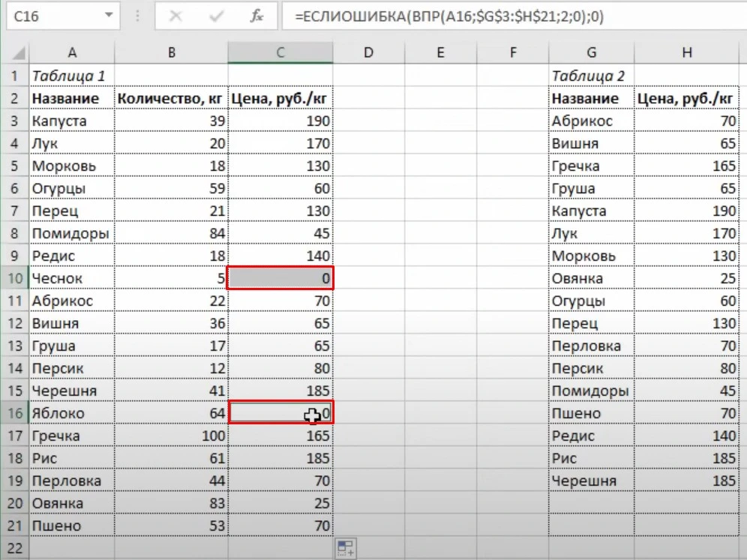Select the Таблица 1 title cell

click(x=70, y=76)
